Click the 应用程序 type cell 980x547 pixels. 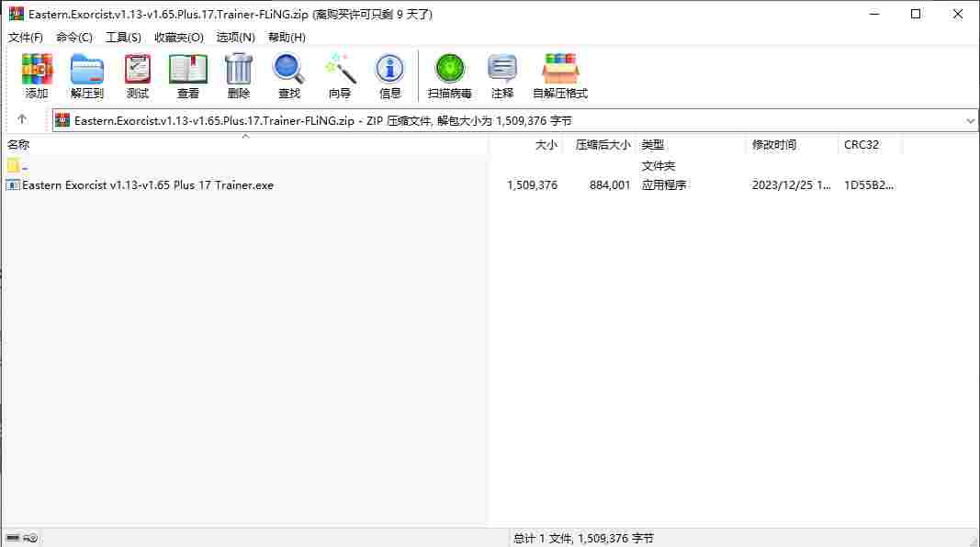coord(664,185)
